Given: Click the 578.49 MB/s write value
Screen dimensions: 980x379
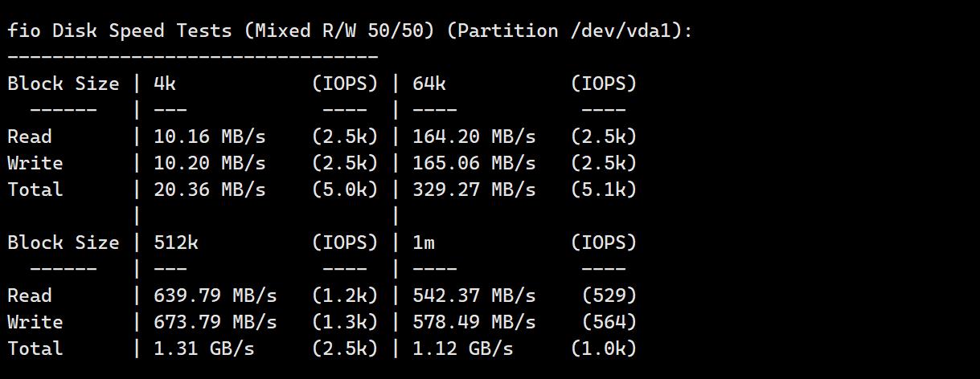Looking at the screenshot, I should [474, 322].
